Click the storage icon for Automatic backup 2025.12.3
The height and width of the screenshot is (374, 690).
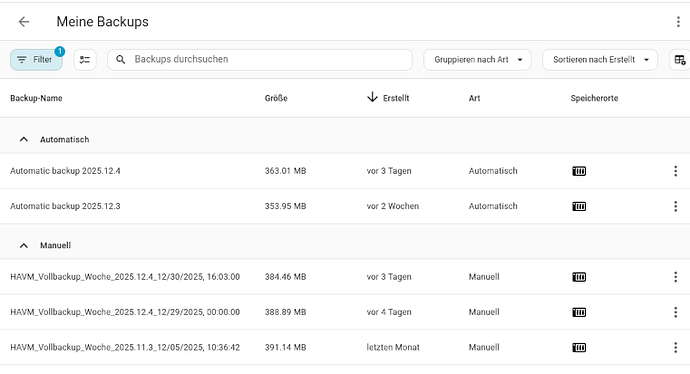click(x=579, y=206)
